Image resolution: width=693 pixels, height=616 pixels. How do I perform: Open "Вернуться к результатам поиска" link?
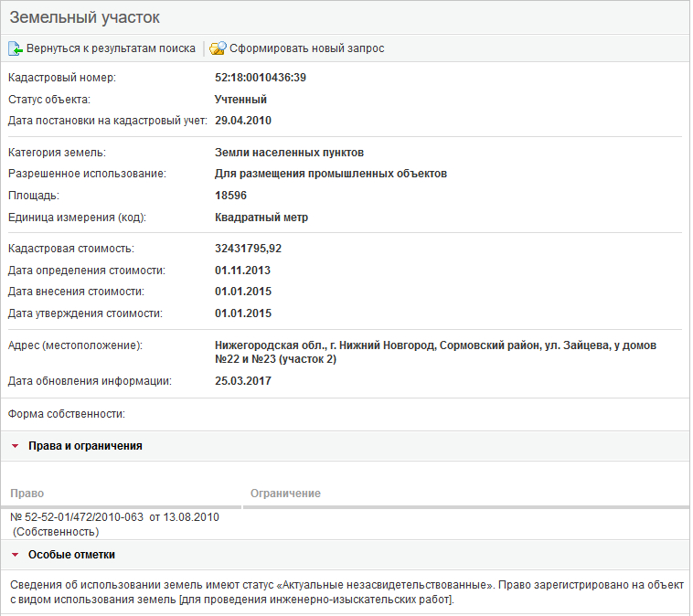point(111,48)
